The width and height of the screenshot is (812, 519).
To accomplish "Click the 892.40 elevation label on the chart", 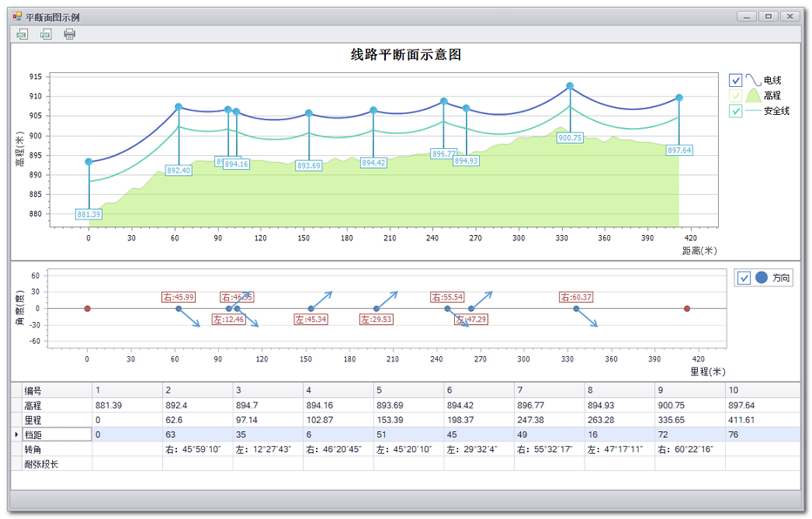I will pos(179,170).
